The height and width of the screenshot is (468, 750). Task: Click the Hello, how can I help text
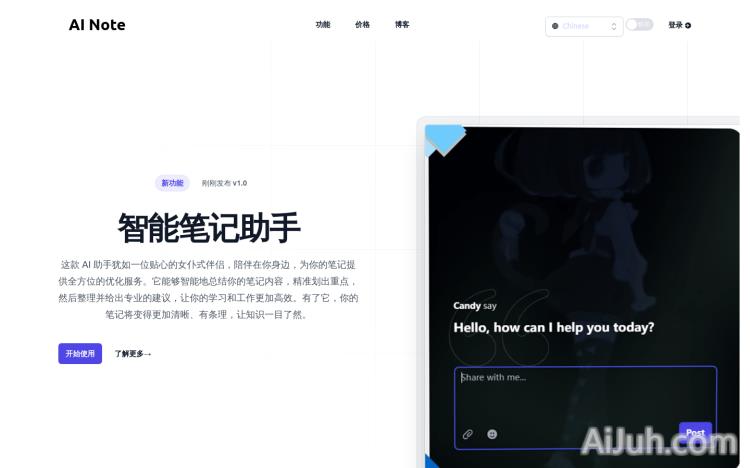(553, 328)
